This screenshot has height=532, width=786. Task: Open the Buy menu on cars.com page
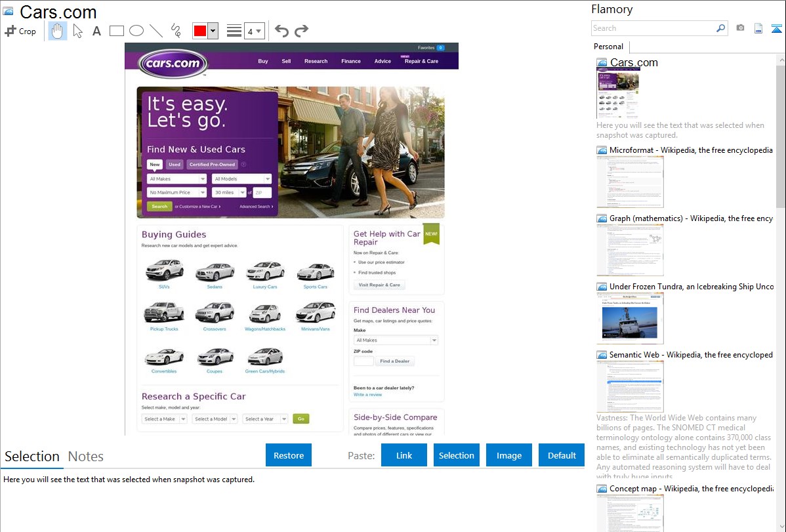(x=263, y=61)
